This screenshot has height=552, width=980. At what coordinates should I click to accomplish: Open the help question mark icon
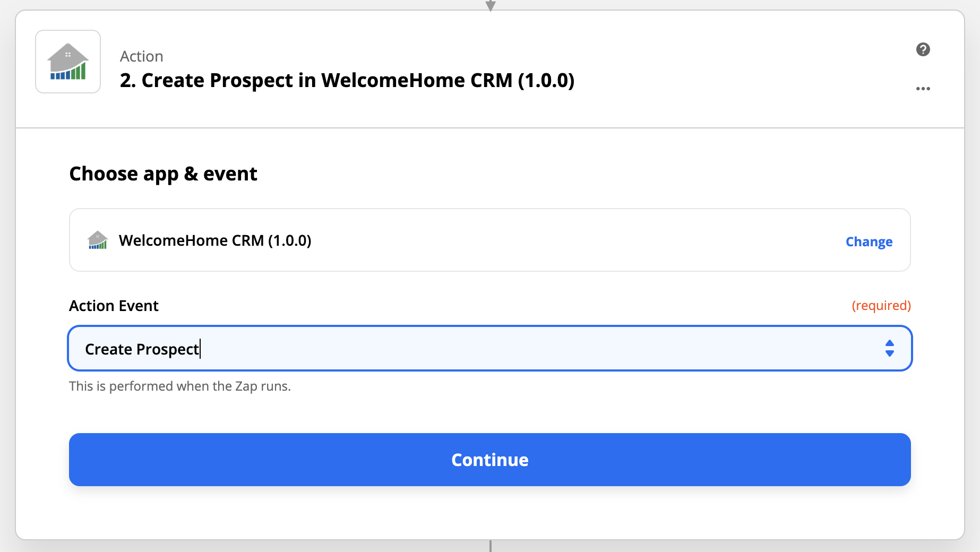point(923,49)
